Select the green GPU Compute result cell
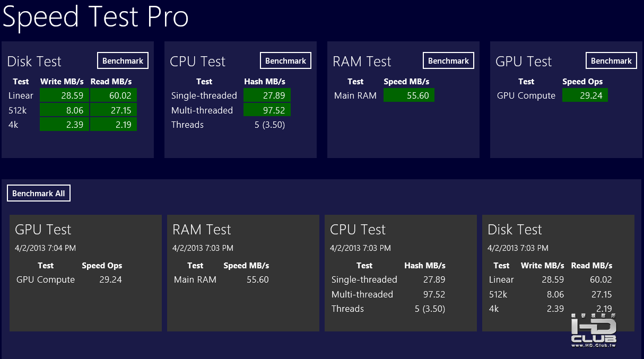Screen dimensions: 644x359 585,95
